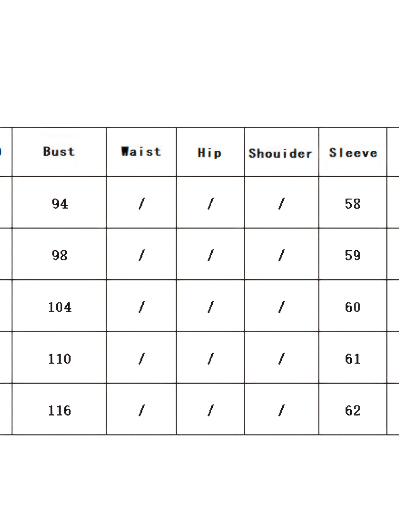Select the Hip slash in the 98 bust row

(210, 255)
